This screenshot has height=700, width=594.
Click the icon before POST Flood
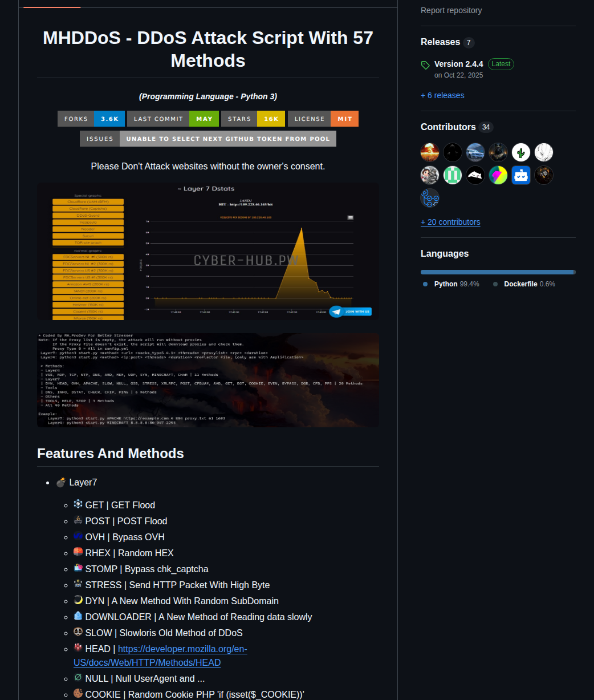point(78,520)
